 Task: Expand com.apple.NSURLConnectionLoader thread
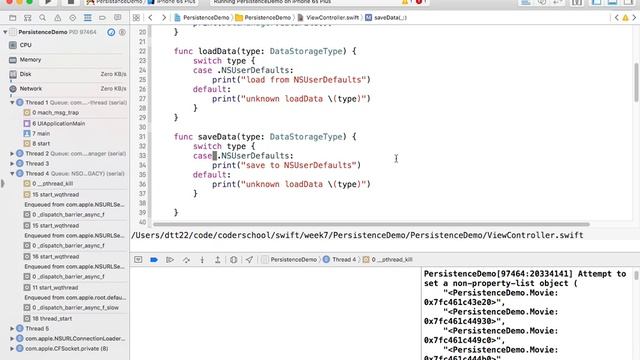coord(12,339)
